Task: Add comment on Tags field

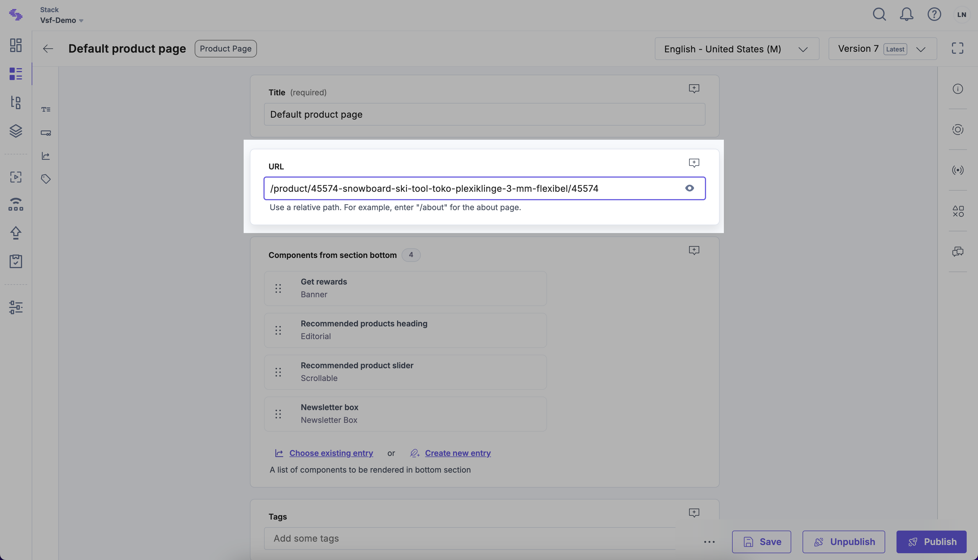Action: click(694, 513)
